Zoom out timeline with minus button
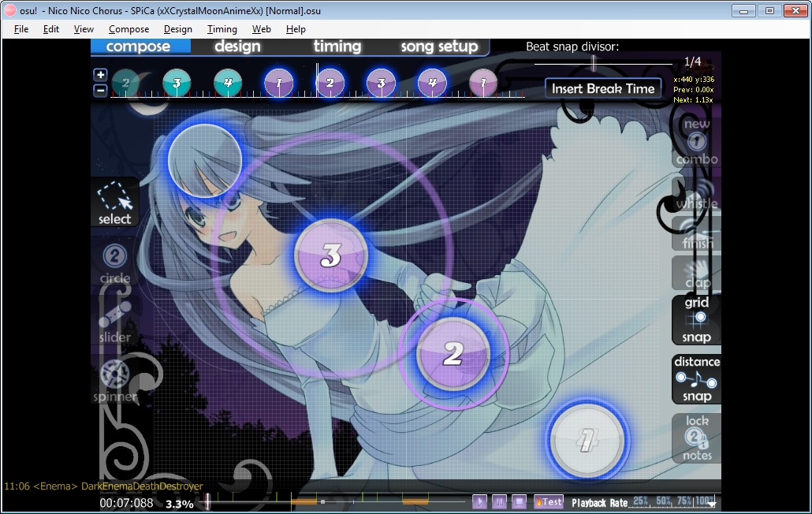This screenshot has width=812, height=514. click(100, 91)
